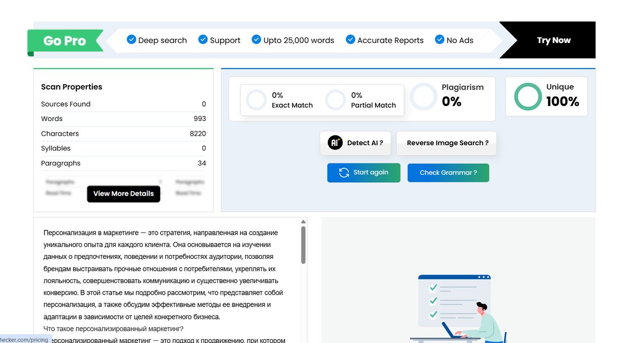Click the checkmark beside Deep search
644x343 pixels.
click(131, 39)
